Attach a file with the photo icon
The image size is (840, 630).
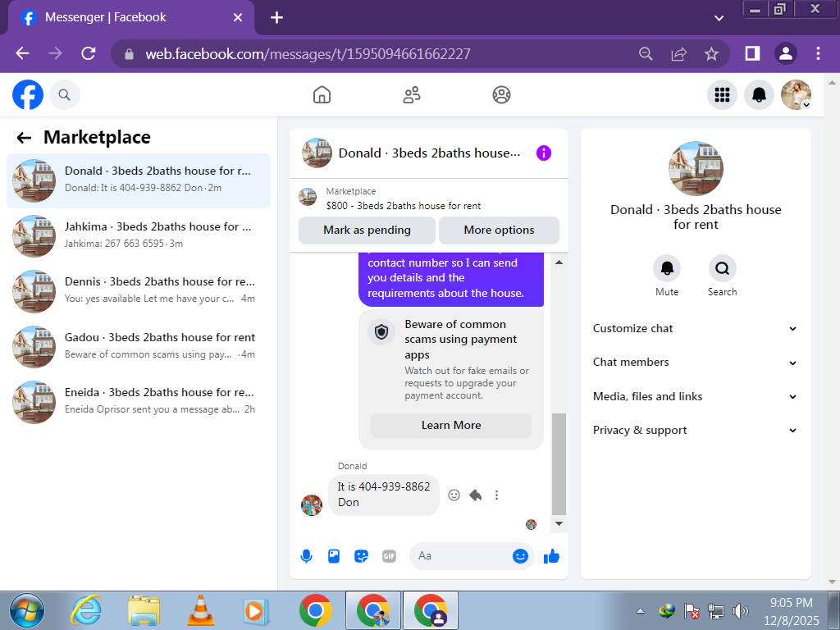[x=334, y=556]
